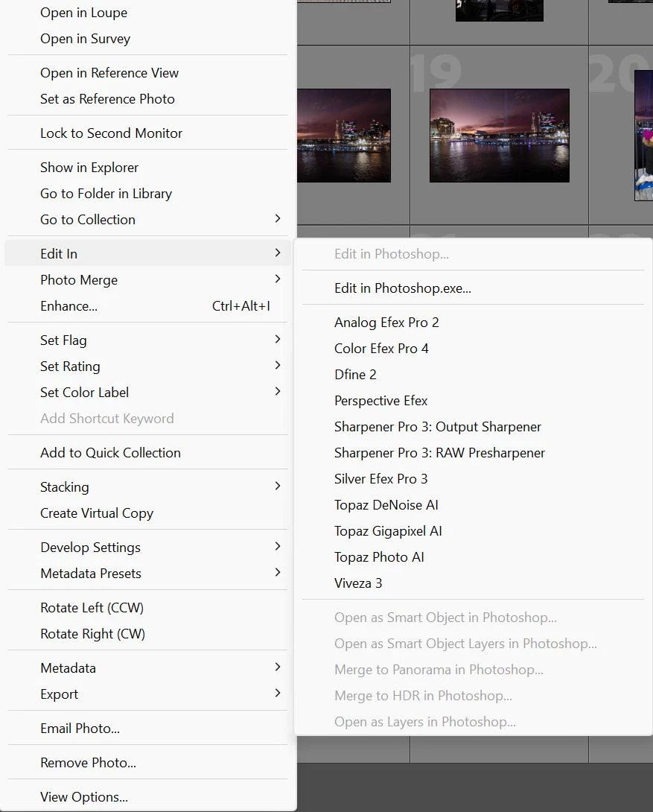Viewport: 653px width, 812px height.
Task: Select the photo thumbnail in cell 19
Action: click(x=500, y=135)
